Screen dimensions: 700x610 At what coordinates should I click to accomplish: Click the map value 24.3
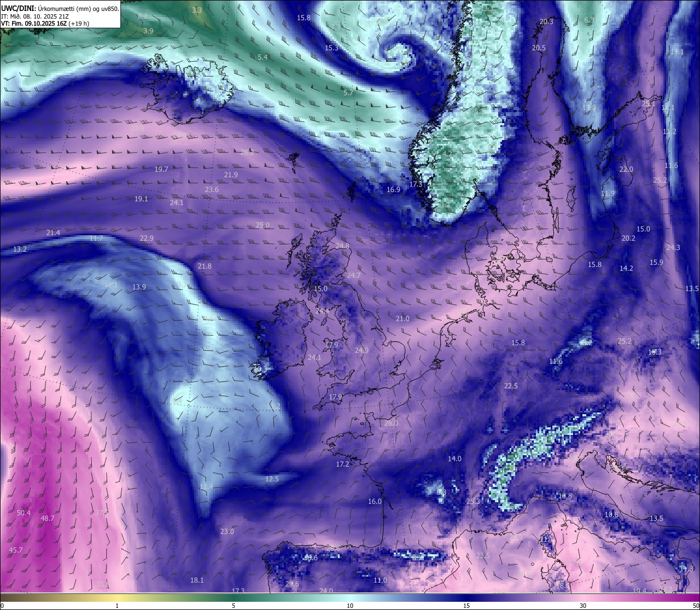[x=673, y=248]
